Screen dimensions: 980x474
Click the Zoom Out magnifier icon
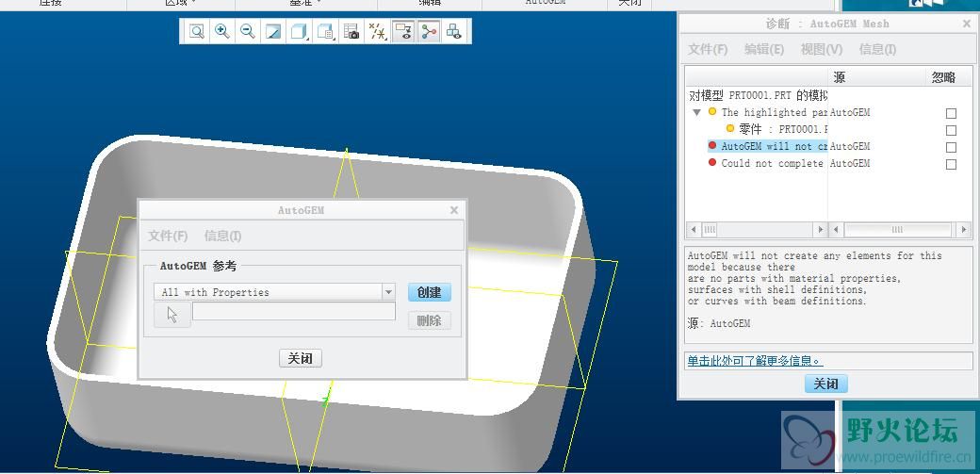click(x=248, y=31)
